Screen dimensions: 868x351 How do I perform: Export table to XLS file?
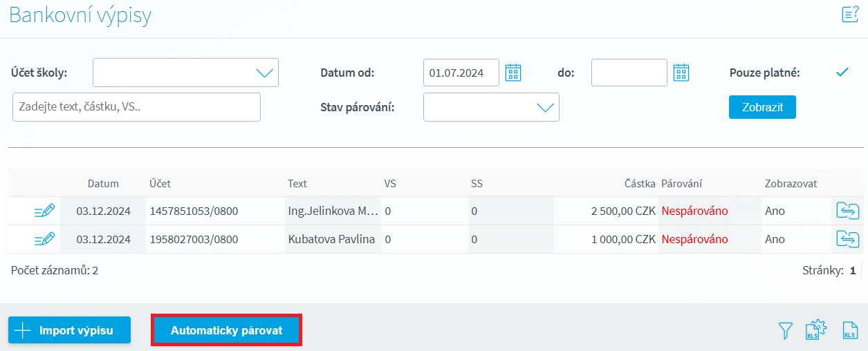point(850,331)
